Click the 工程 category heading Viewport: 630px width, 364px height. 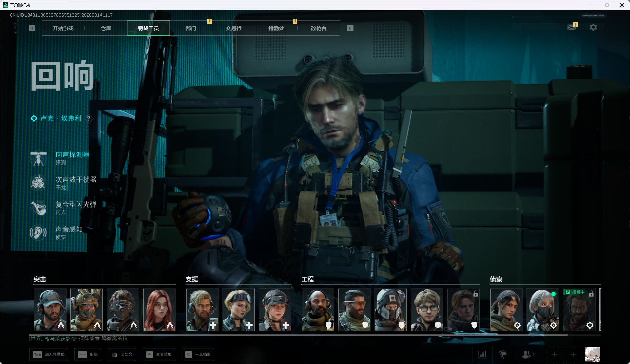[307, 279]
